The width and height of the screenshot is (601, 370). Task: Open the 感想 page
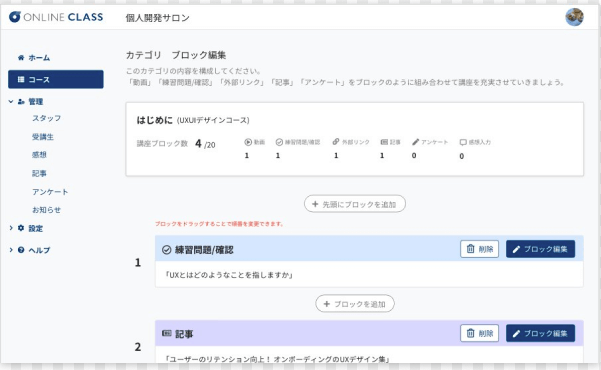pos(39,155)
